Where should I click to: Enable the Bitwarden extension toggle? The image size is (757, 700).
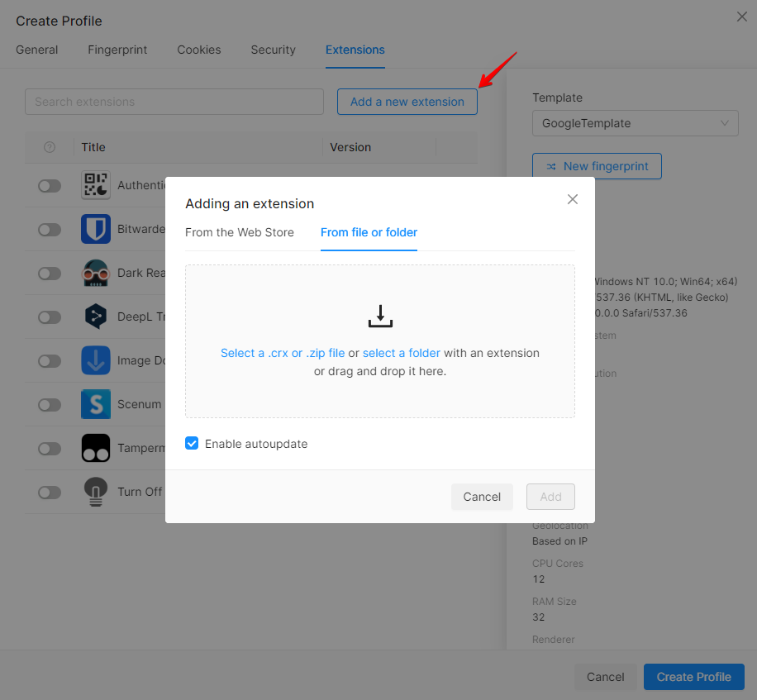[x=50, y=230]
